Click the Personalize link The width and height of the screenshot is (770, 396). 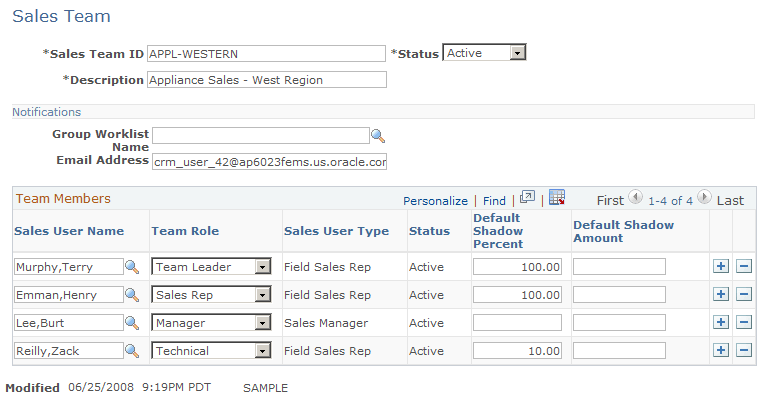(435, 201)
